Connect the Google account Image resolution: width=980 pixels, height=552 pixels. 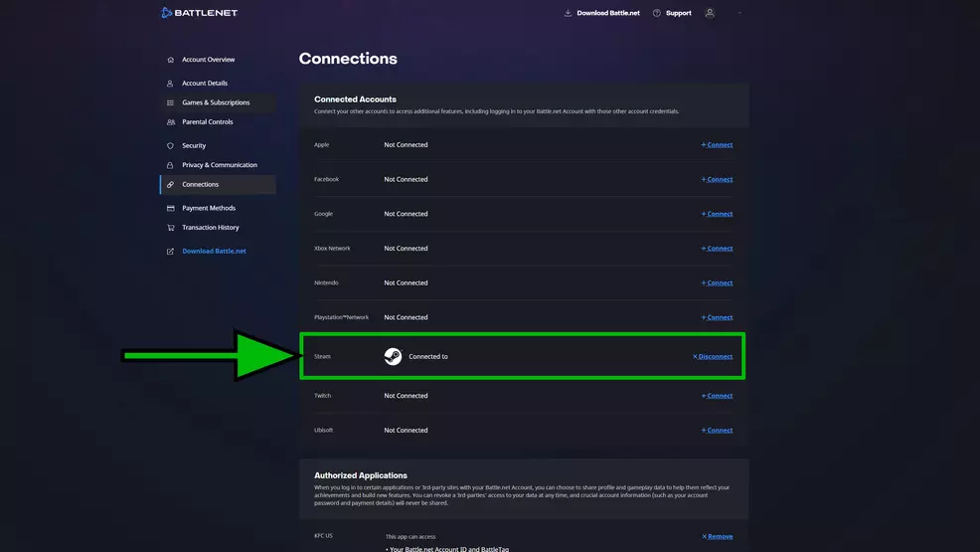coord(717,214)
